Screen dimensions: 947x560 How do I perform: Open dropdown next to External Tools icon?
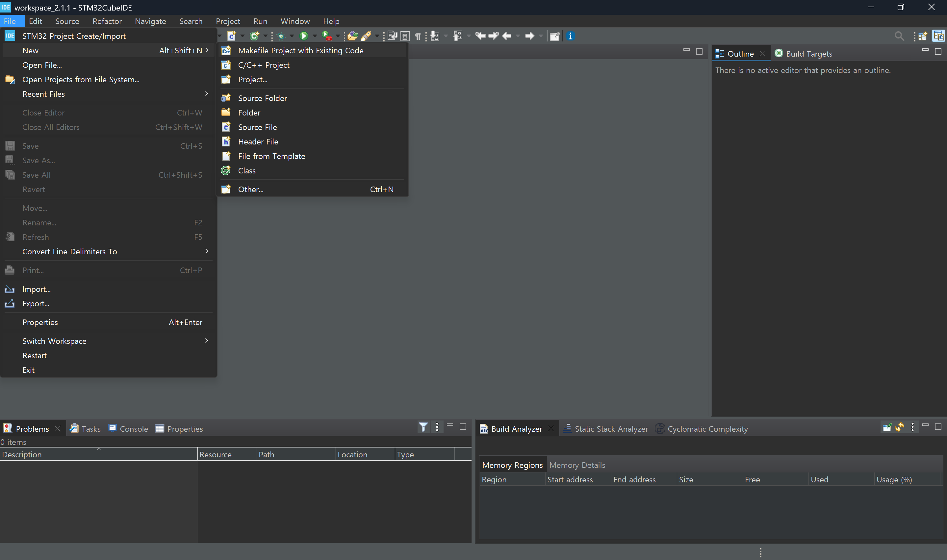pos(338,36)
